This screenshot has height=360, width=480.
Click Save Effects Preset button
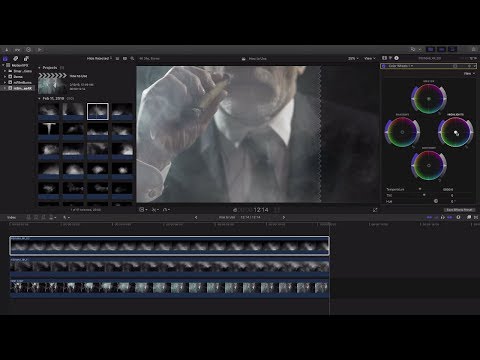pyautogui.click(x=459, y=210)
